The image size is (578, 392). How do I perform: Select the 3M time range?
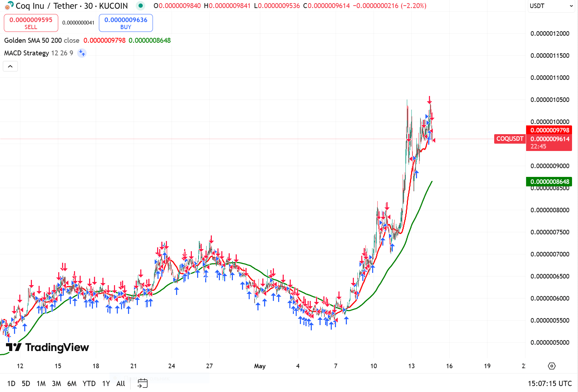click(56, 384)
